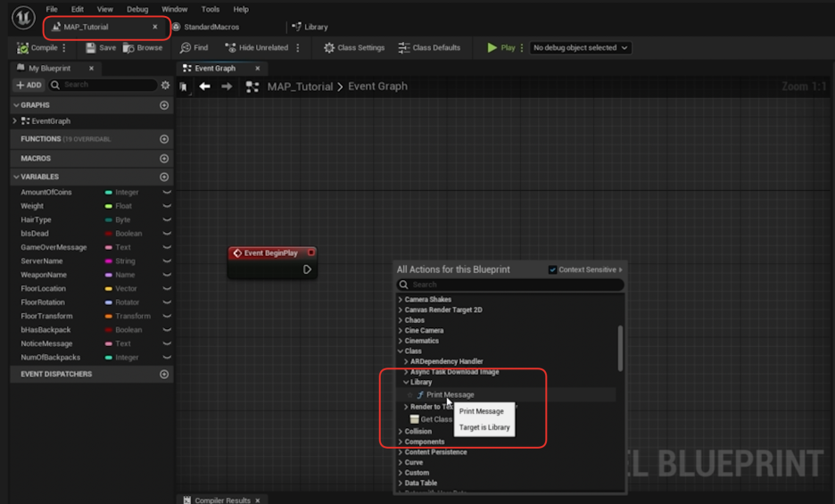Save the blueprint
The image size is (835, 504).
101,48
